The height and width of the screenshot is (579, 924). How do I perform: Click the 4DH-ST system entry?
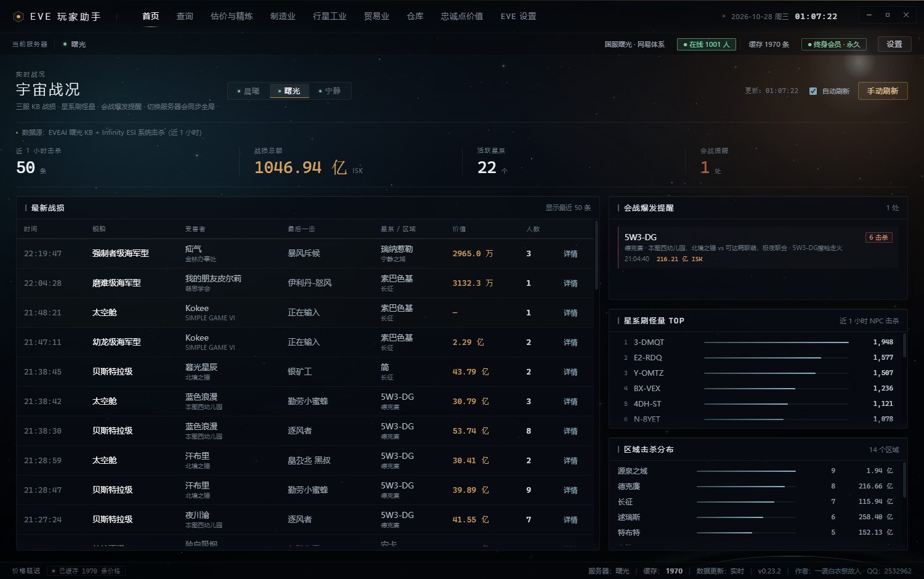[647, 404]
